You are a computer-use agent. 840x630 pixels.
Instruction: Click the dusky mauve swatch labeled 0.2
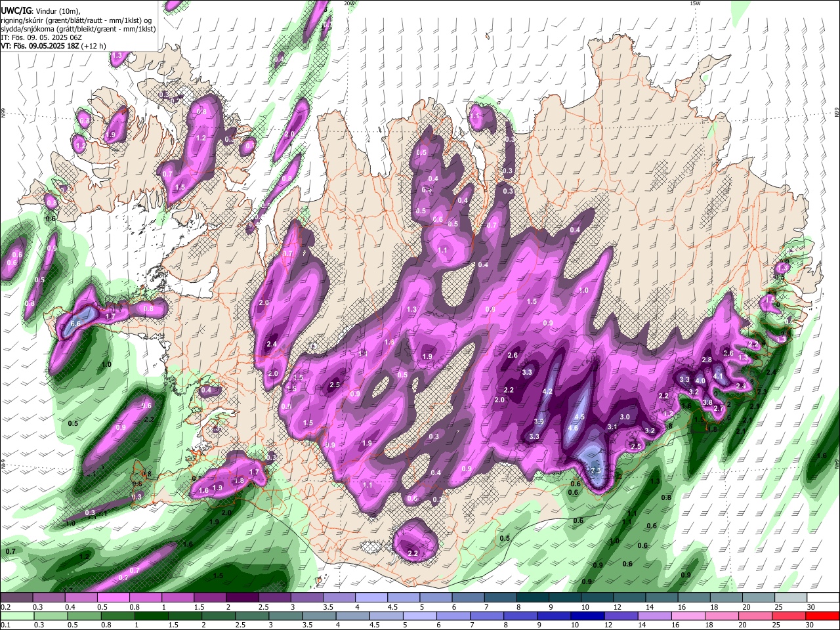[16, 598]
